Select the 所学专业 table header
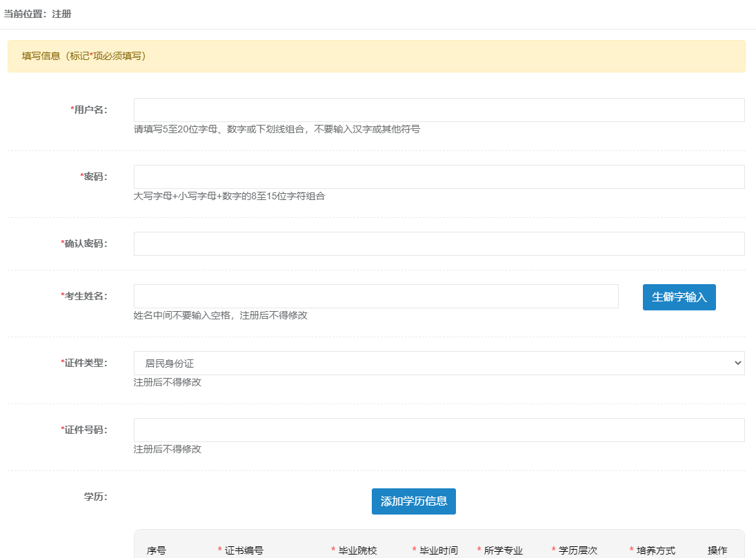The width and height of the screenshot is (756, 558). 503,550
